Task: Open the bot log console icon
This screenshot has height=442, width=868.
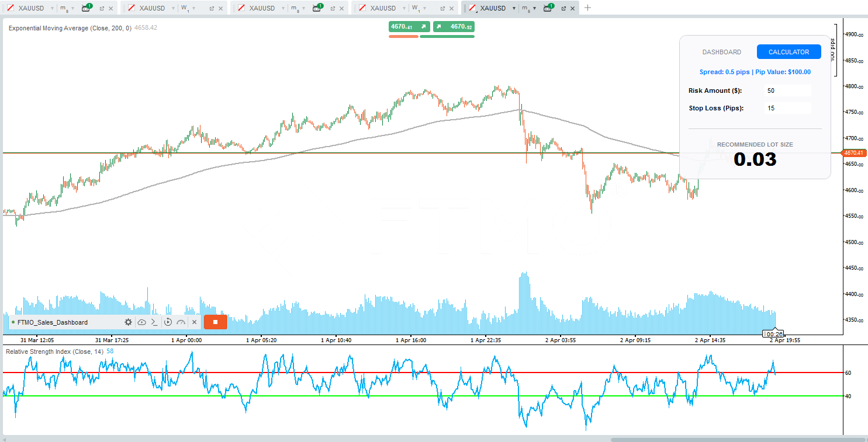Action: [154, 322]
